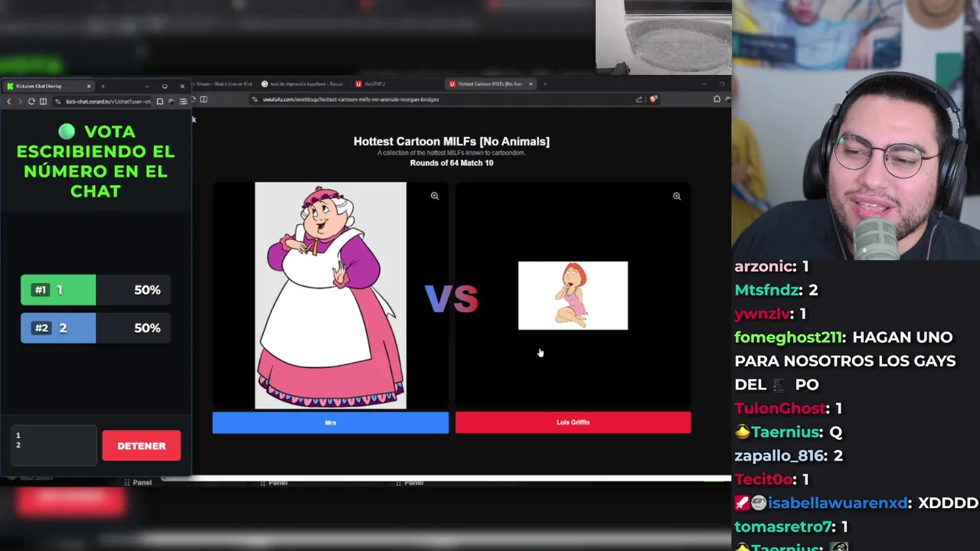The height and width of the screenshot is (551, 980).
Task: Go back in the Kick chat overlay window
Action: click(9, 101)
